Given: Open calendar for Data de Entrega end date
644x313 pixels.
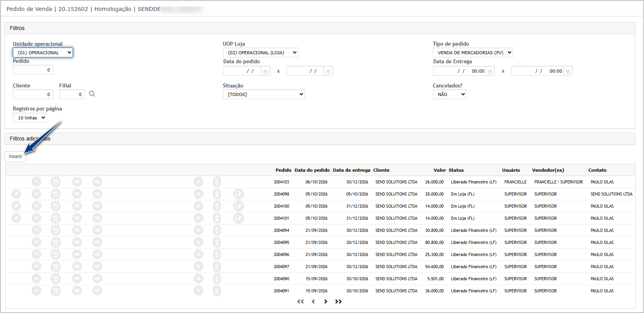Looking at the screenshot, I should (568, 71).
